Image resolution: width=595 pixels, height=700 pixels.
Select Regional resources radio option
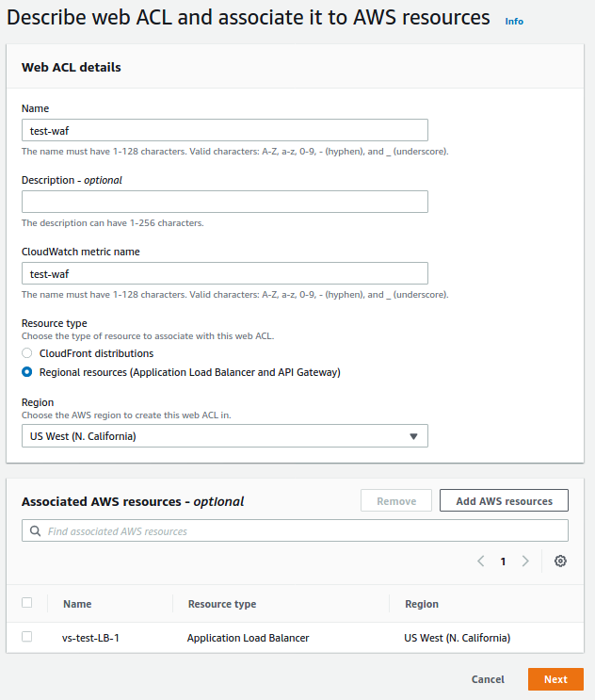coord(27,372)
